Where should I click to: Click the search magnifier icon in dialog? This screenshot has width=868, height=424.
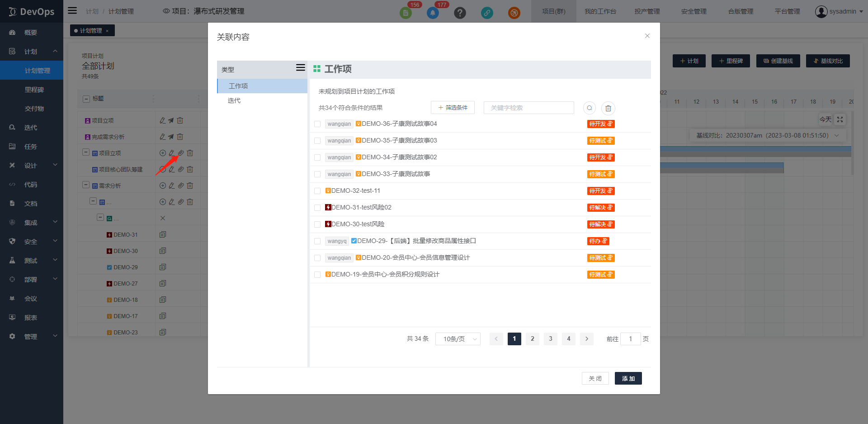(x=589, y=108)
